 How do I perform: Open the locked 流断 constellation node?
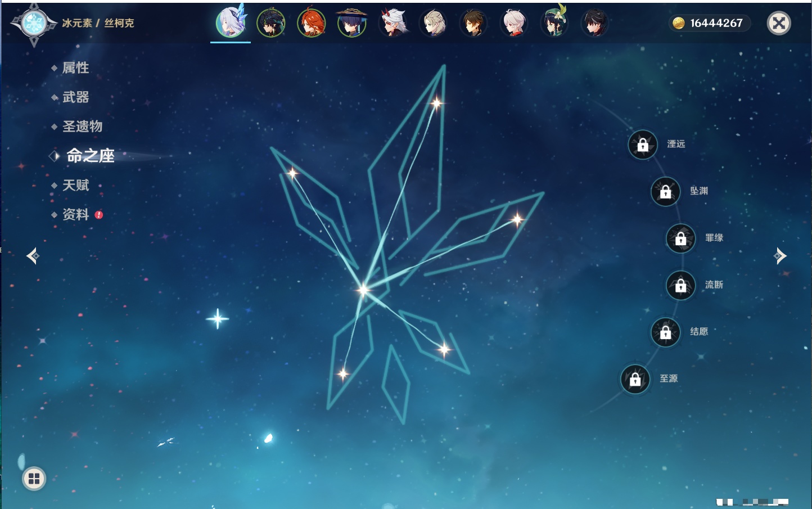[x=680, y=286]
